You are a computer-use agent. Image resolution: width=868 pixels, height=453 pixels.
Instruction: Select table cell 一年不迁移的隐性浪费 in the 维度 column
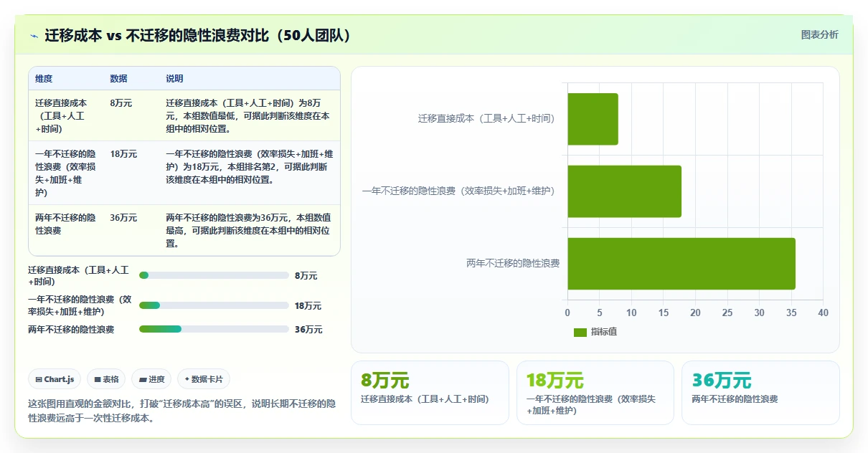pos(66,173)
